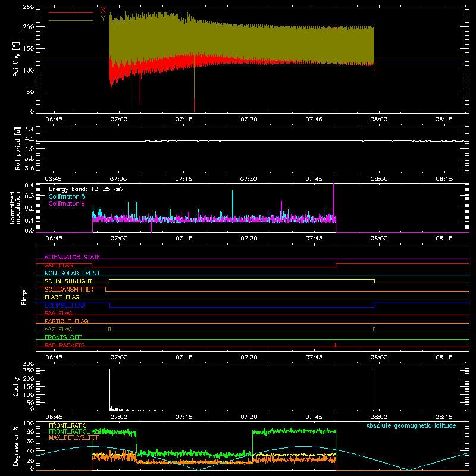Image resolution: width=476 pixels, height=476 pixels.
Task: Click the 07:30 tick under Roll period plot
Action: [x=249, y=179]
